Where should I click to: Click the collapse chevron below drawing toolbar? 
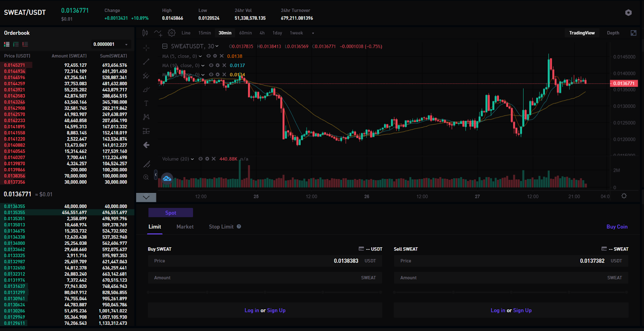[x=146, y=197]
